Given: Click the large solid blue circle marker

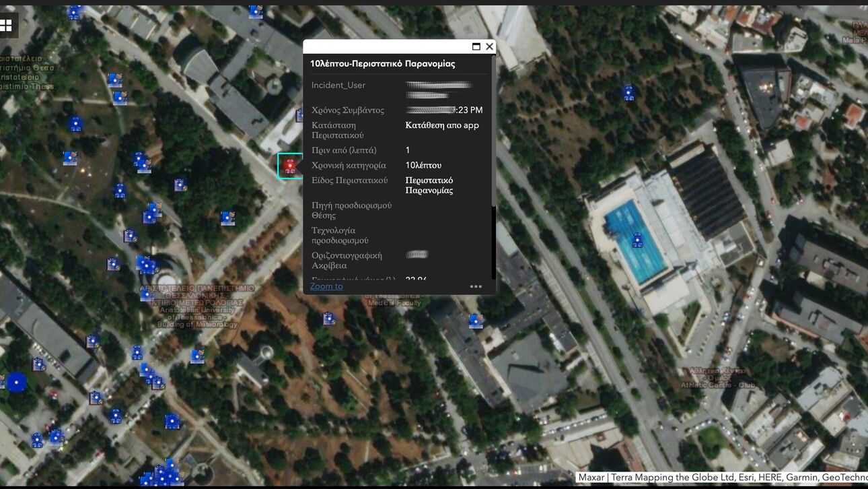Looking at the screenshot, I should point(16,383).
